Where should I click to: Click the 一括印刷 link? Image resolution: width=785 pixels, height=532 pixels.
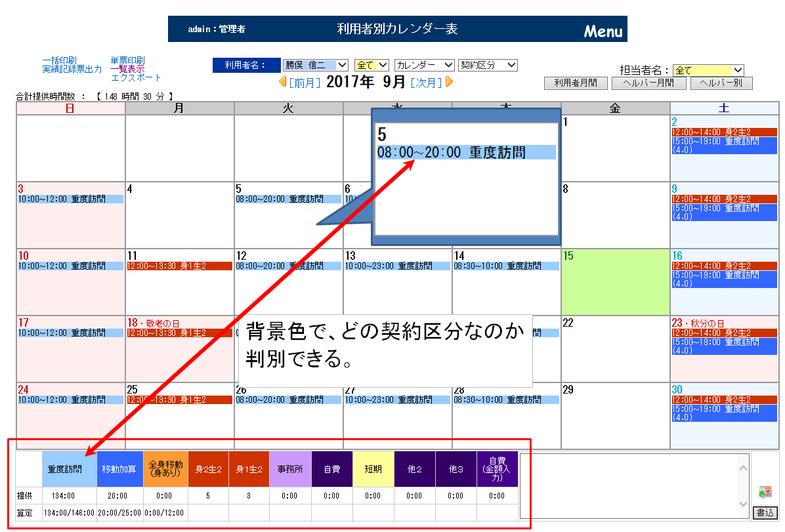click(59, 60)
